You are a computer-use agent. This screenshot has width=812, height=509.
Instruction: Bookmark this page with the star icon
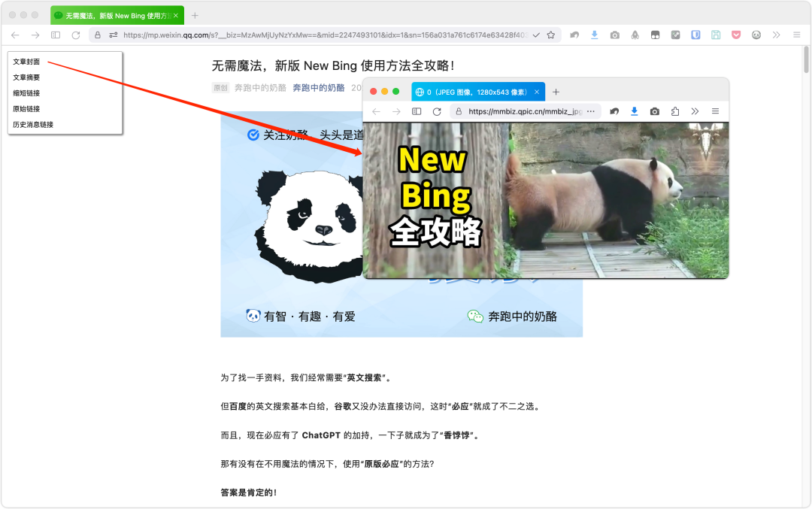tap(551, 35)
